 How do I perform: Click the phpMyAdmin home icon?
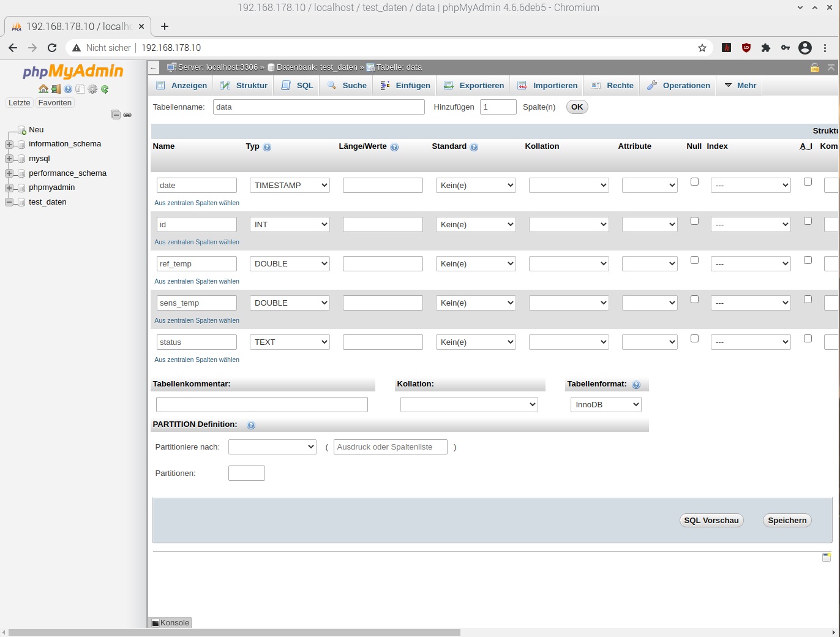(43, 89)
